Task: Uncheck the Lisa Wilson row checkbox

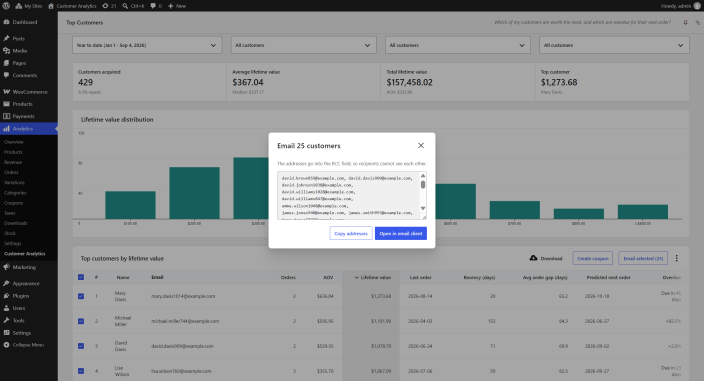Action: 81,371
